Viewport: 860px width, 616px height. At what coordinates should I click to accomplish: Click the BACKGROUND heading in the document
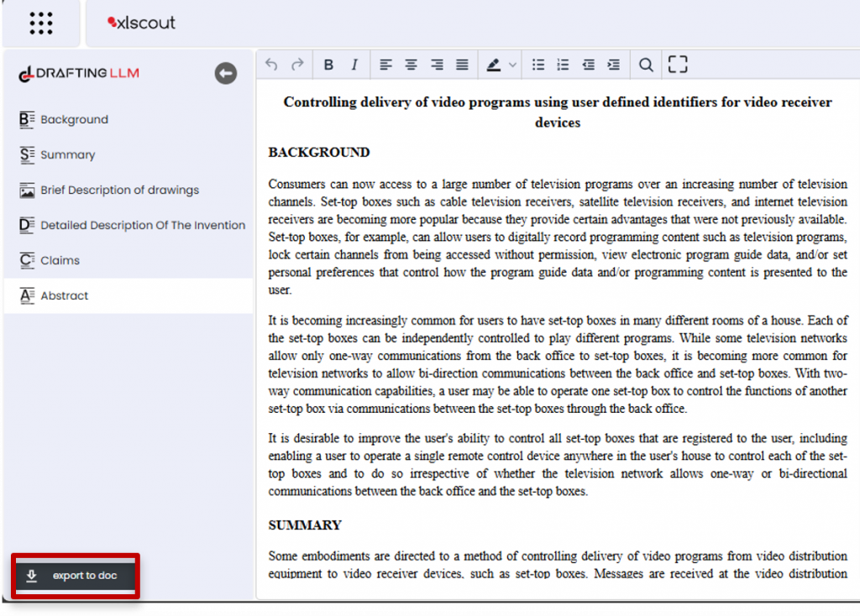tap(318, 153)
